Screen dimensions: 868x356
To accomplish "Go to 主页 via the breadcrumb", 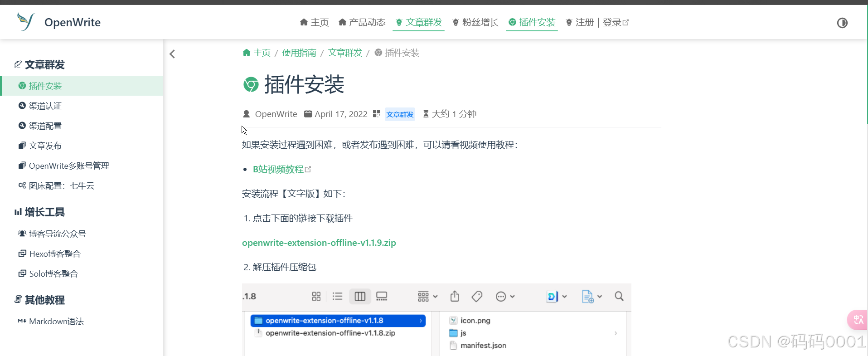I will coord(257,53).
